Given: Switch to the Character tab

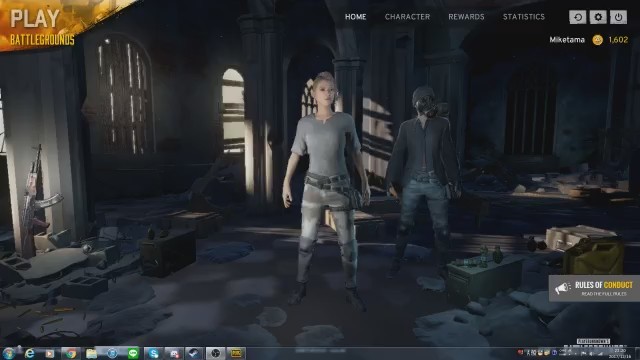Looking at the screenshot, I should coord(407,17).
